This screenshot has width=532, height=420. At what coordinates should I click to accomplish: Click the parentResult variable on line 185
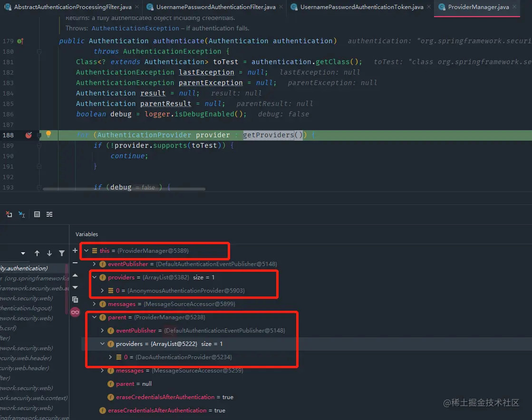[166, 104]
